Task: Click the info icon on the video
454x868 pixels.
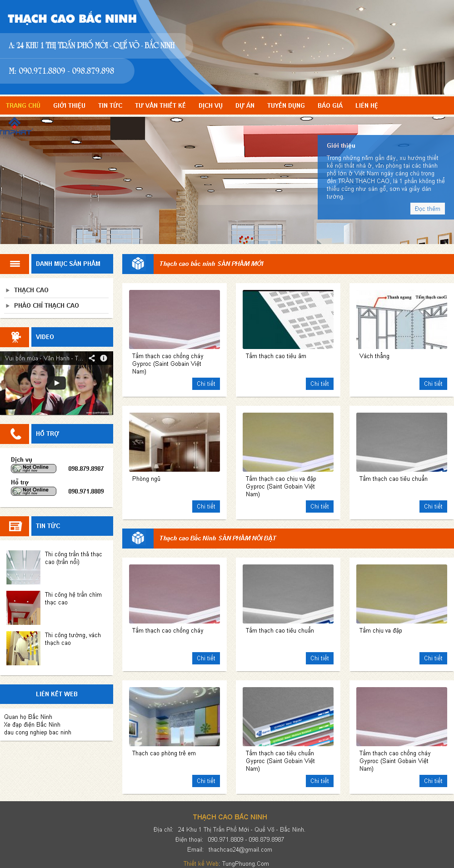Action: tap(104, 358)
